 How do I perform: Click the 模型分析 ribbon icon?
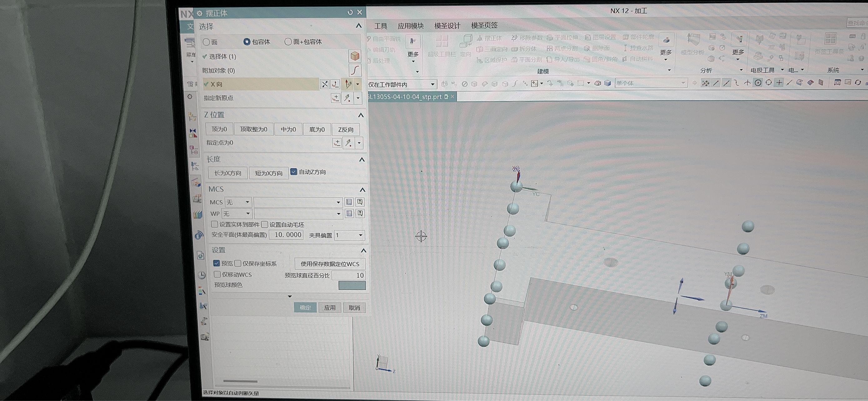click(x=692, y=44)
